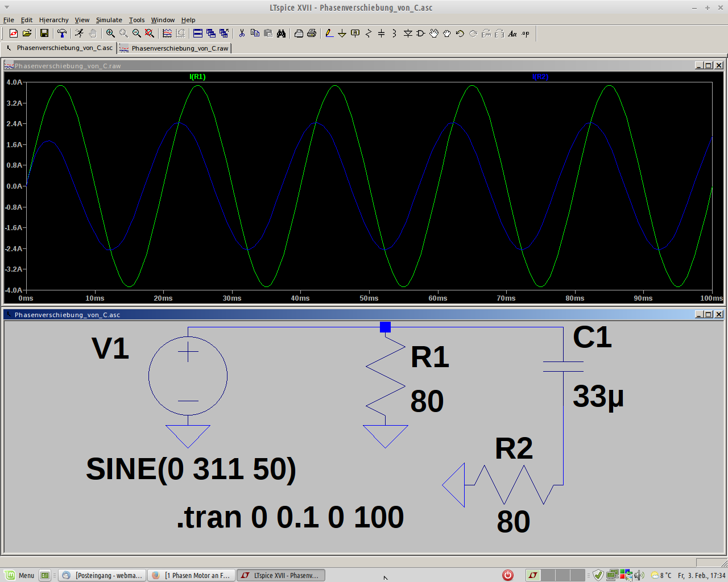
Task: Open the Linux Mint Menu button
Action: (x=20, y=575)
